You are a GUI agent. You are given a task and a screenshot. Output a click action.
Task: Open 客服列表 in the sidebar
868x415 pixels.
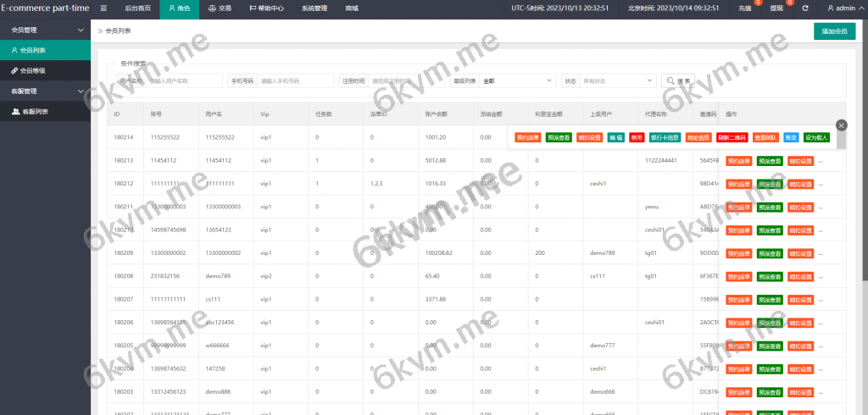(46, 111)
